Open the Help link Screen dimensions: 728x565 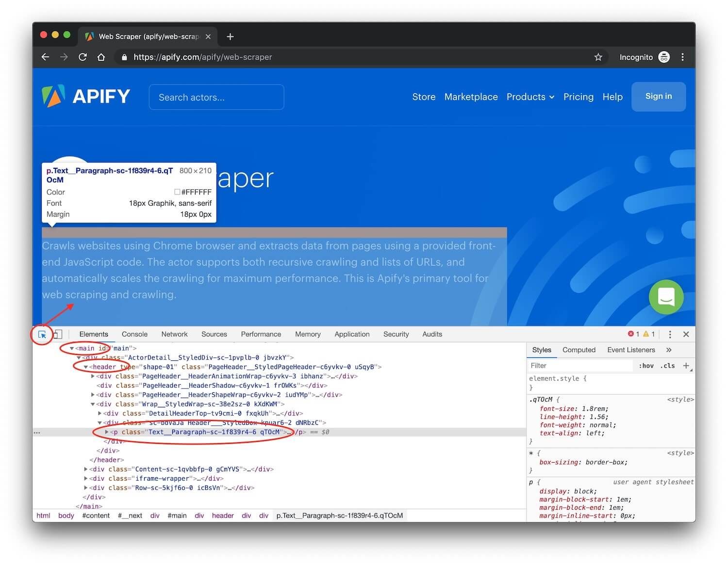point(612,97)
